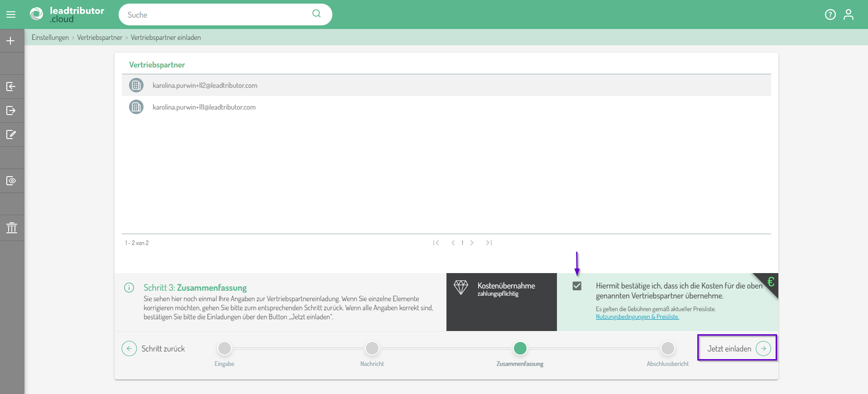Open the user profile icon

[x=848, y=14]
